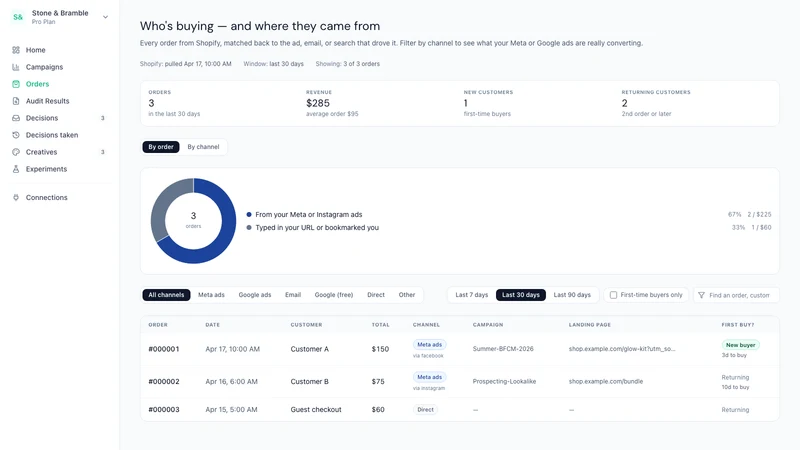Focus the Find an order search field
This screenshot has height=450, width=800.
736,295
